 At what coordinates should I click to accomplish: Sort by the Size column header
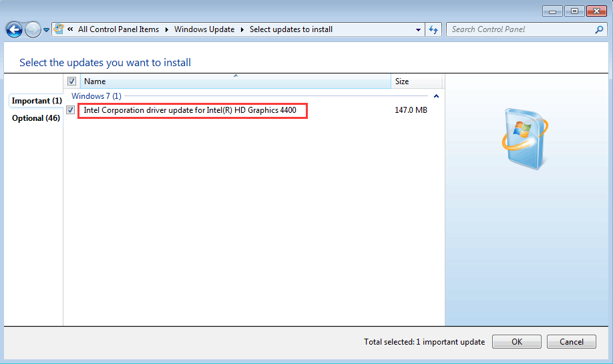tap(417, 81)
